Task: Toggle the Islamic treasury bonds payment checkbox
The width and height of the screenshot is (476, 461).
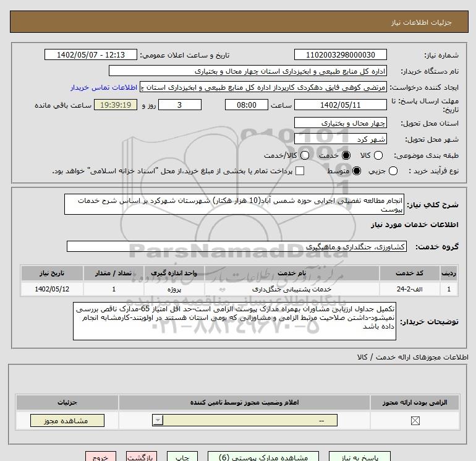Action: 300,171
